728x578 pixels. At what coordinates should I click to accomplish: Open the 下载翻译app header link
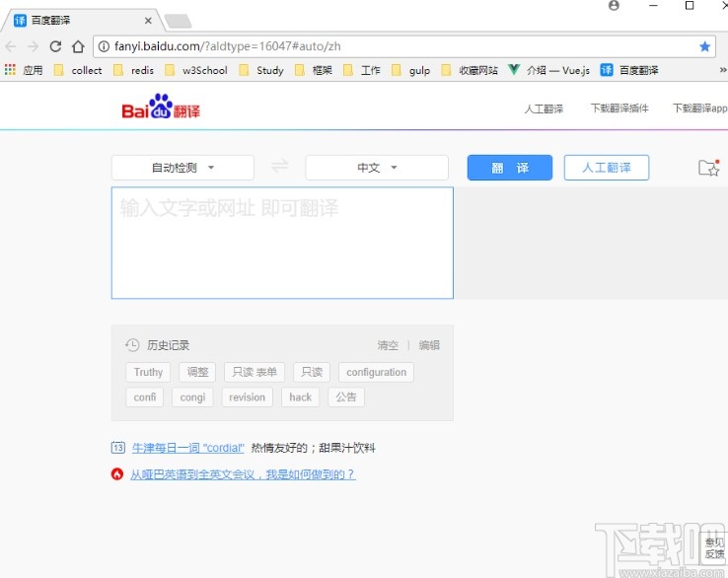[700, 108]
